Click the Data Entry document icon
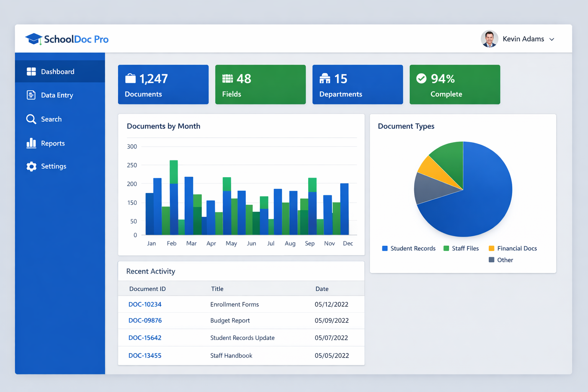 pos(31,95)
